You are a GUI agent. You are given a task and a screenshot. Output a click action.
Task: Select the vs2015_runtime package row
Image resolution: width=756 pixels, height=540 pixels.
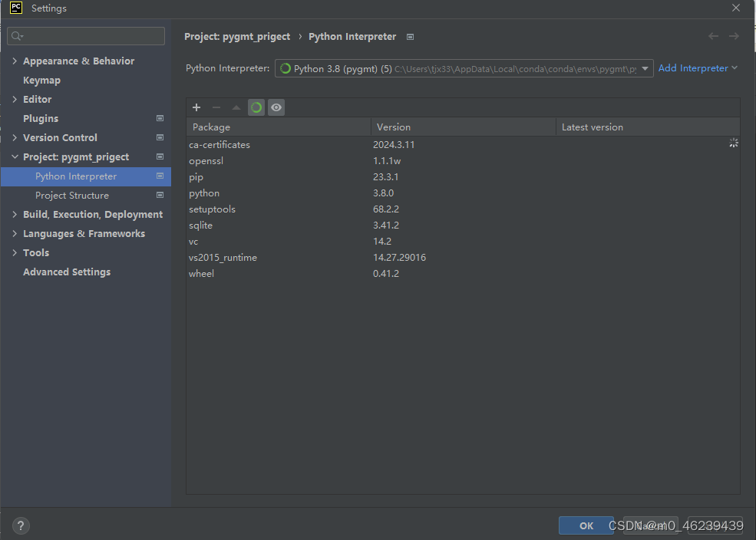click(x=463, y=258)
